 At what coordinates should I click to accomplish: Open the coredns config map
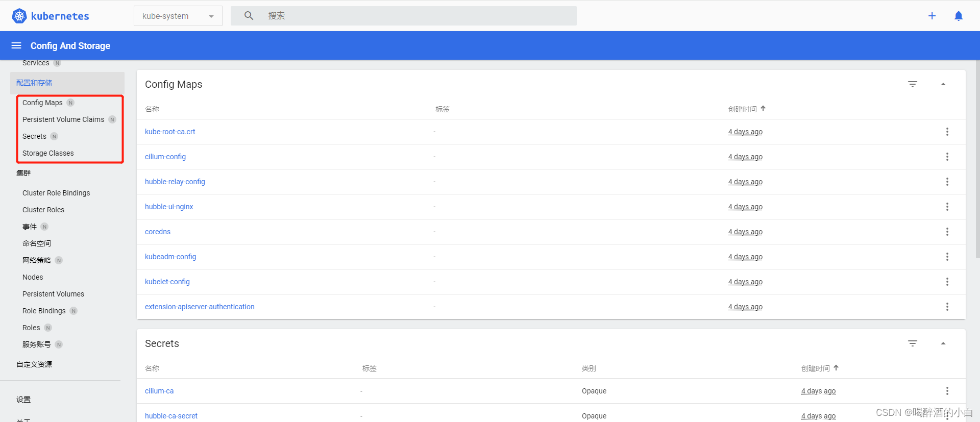pyautogui.click(x=158, y=232)
